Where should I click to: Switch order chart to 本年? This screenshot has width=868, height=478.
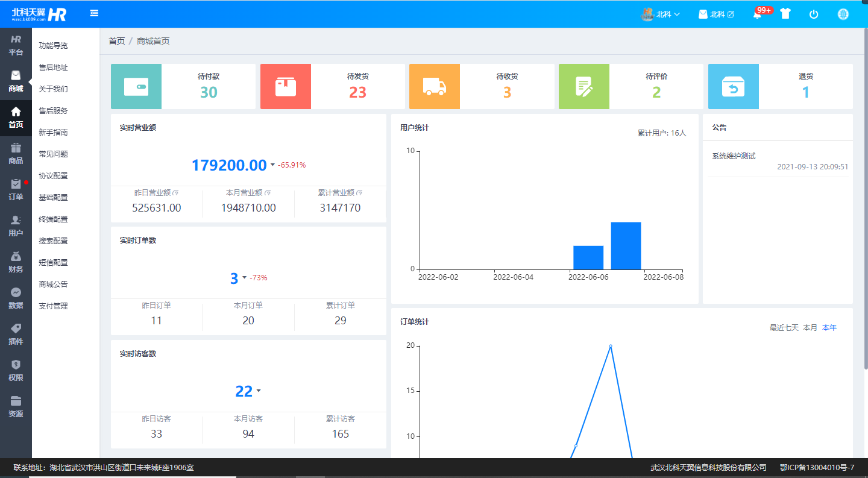click(829, 328)
